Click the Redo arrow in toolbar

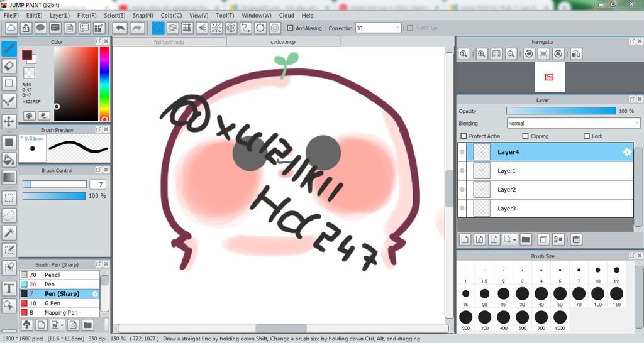(137, 28)
